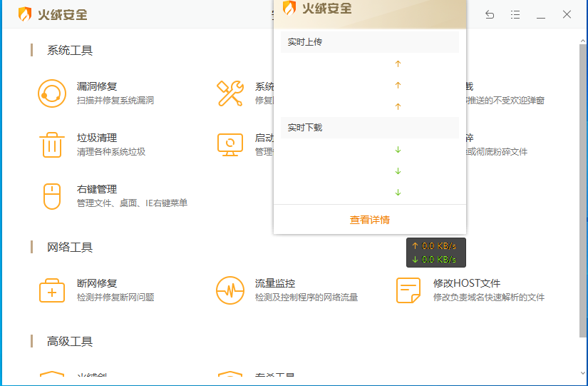Open 启动项管理 using the monitor icon
This screenshot has width=588, height=386.
(230, 145)
